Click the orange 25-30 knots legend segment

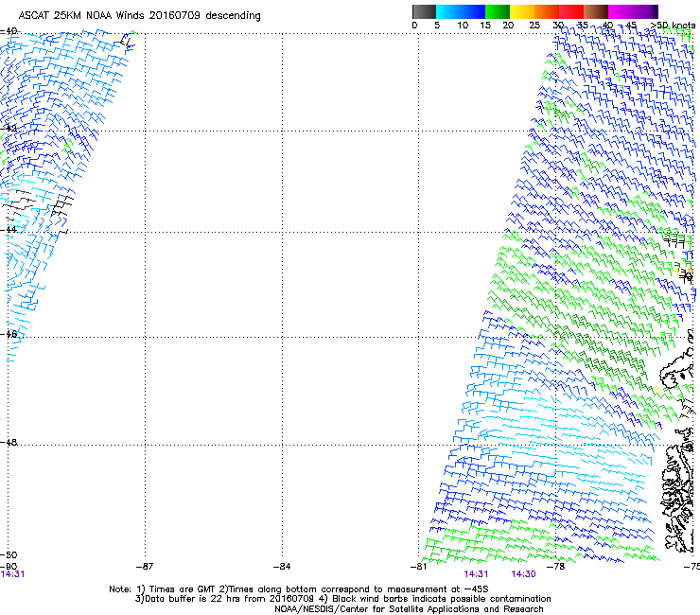tap(547, 11)
